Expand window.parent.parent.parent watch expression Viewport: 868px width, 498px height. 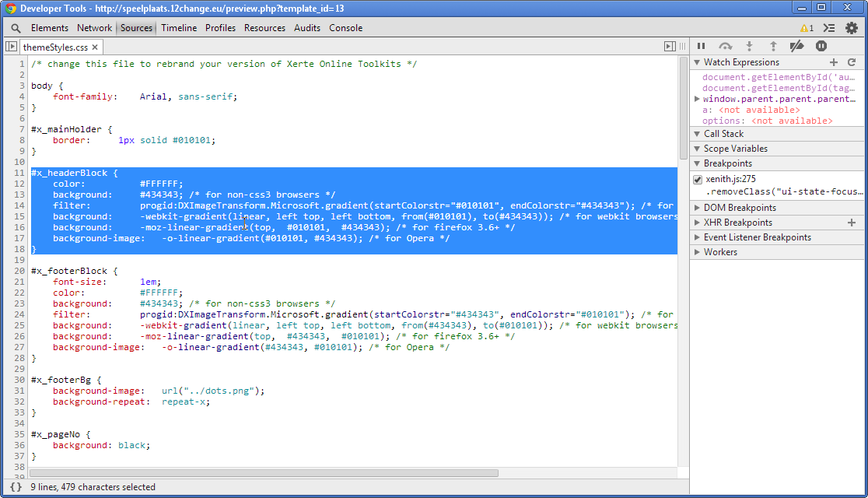tap(697, 99)
